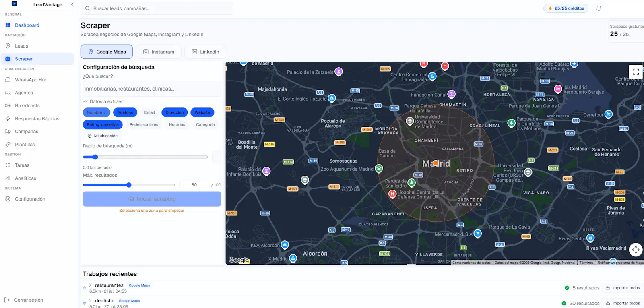Enable the Categoría chip
The image size is (644, 308).
[x=205, y=124]
